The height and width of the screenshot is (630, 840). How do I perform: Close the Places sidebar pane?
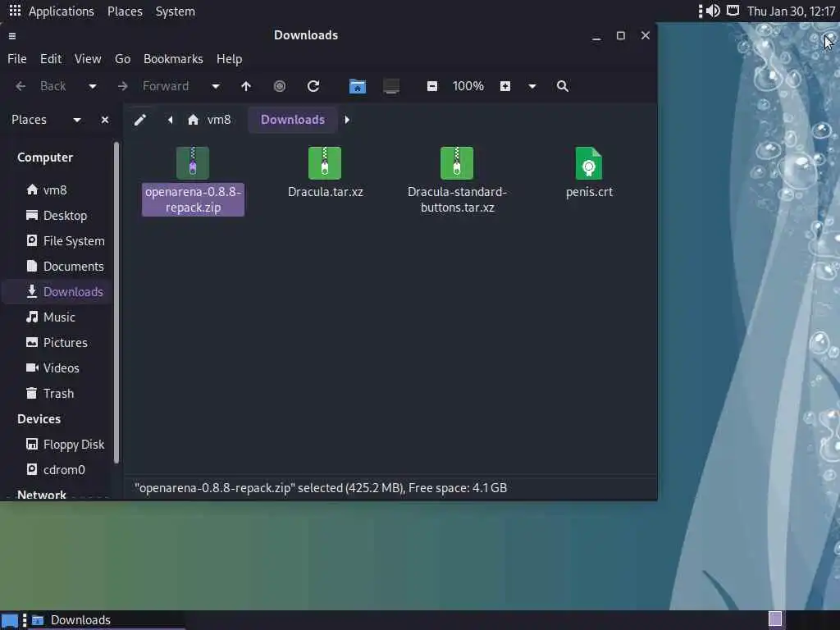pyautogui.click(x=105, y=120)
